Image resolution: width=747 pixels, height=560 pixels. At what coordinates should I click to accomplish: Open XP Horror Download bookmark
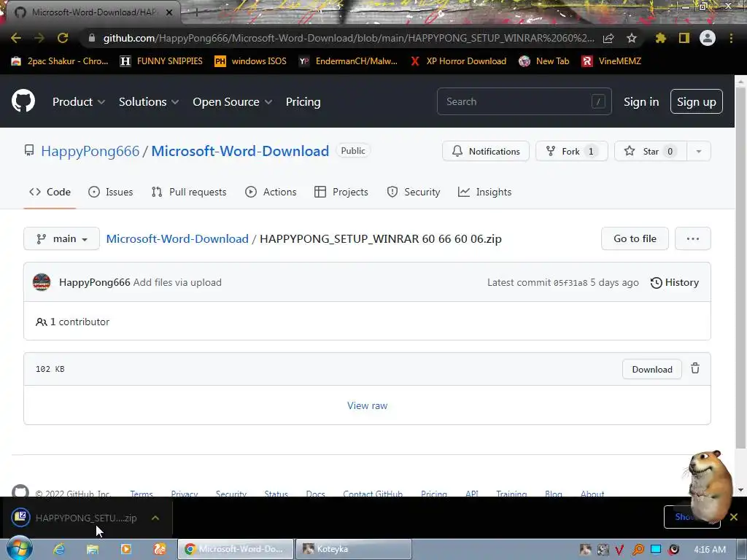(x=458, y=61)
